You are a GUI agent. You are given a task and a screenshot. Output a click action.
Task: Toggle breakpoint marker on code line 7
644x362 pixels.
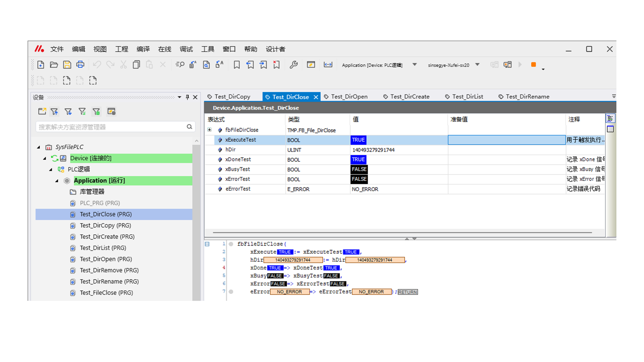tap(231, 292)
